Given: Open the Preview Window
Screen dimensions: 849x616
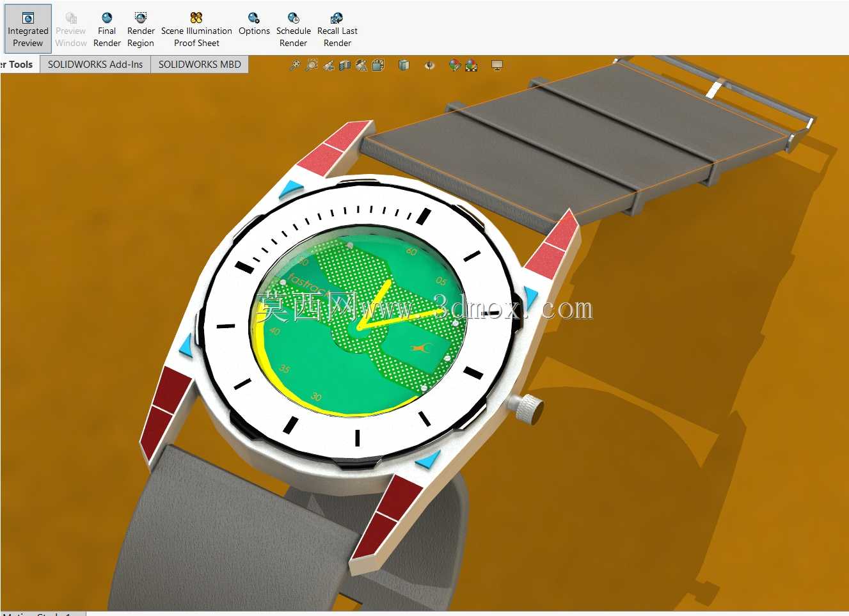Looking at the screenshot, I should (70, 29).
